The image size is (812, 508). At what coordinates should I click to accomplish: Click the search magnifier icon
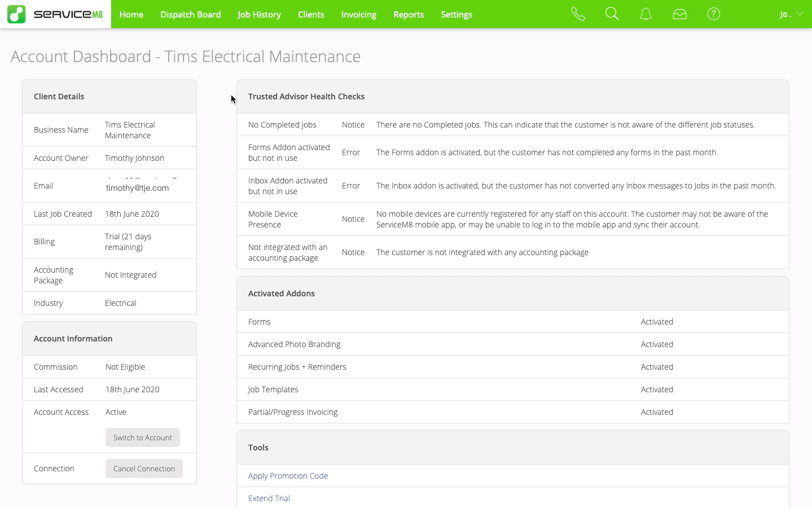point(612,14)
